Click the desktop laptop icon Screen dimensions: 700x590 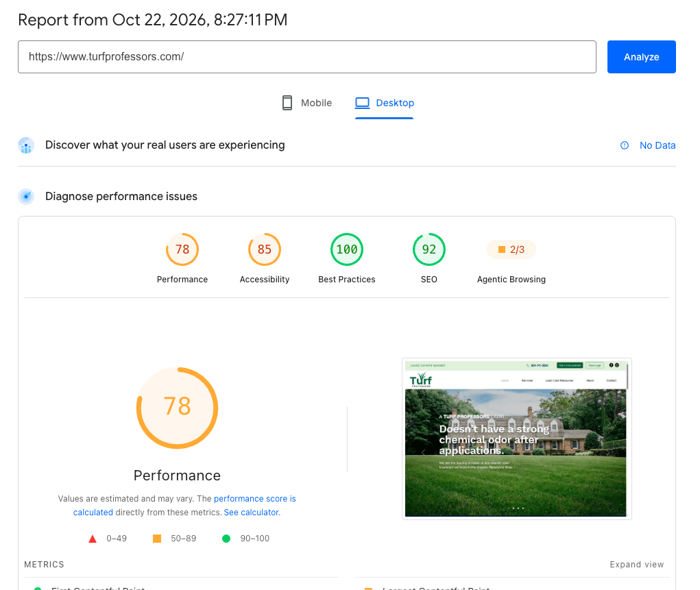362,103
